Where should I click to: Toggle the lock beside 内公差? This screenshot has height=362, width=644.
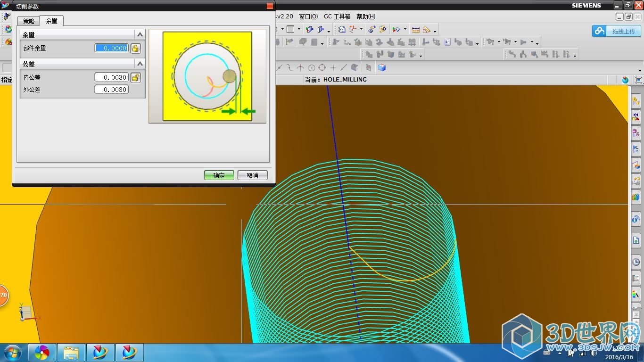[135, 77]
